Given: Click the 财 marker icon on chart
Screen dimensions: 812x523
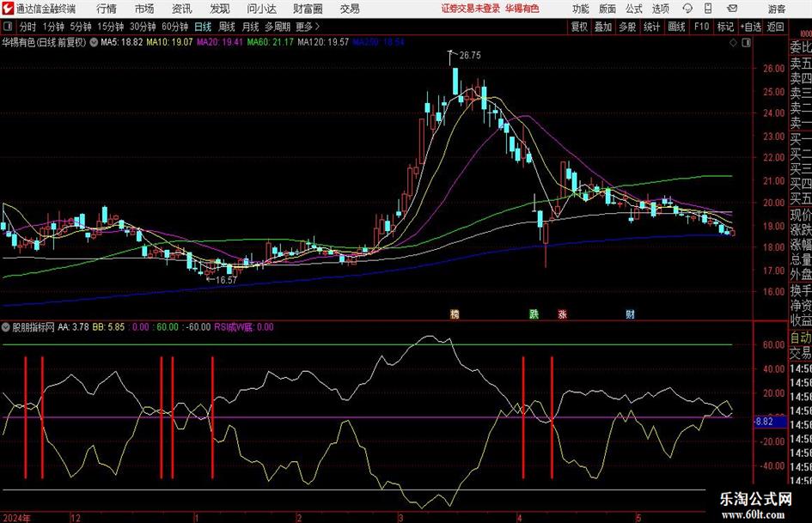Looking at the screenshot, I should tap(630, 313).
